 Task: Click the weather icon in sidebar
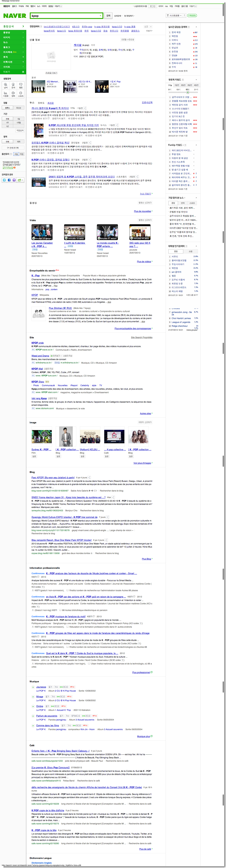coord(6,85)
